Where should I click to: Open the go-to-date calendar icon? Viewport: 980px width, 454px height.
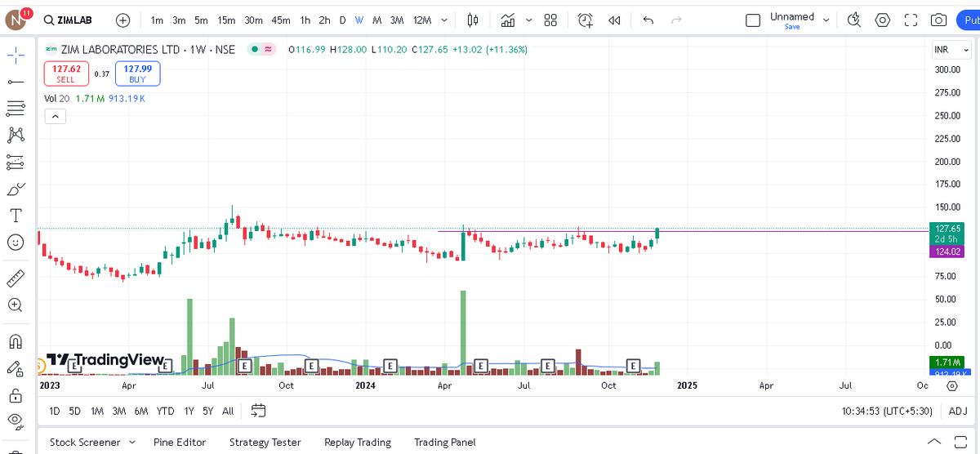click(258, 410)
